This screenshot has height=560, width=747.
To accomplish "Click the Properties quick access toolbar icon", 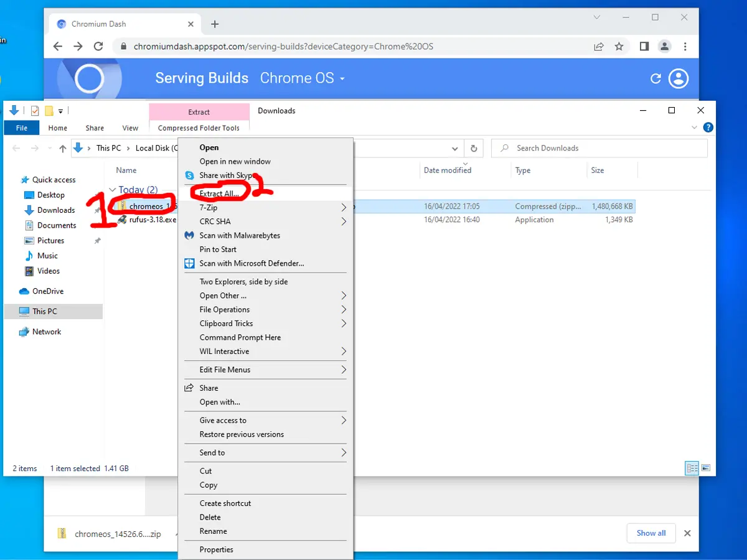I will [35, 111].
